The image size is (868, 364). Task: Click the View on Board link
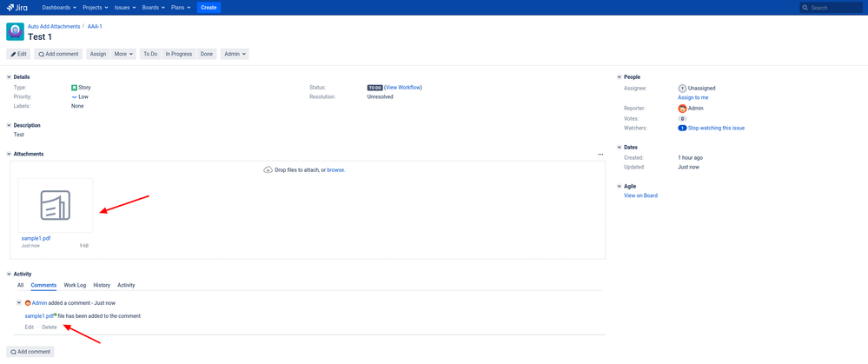coord(640,195)
